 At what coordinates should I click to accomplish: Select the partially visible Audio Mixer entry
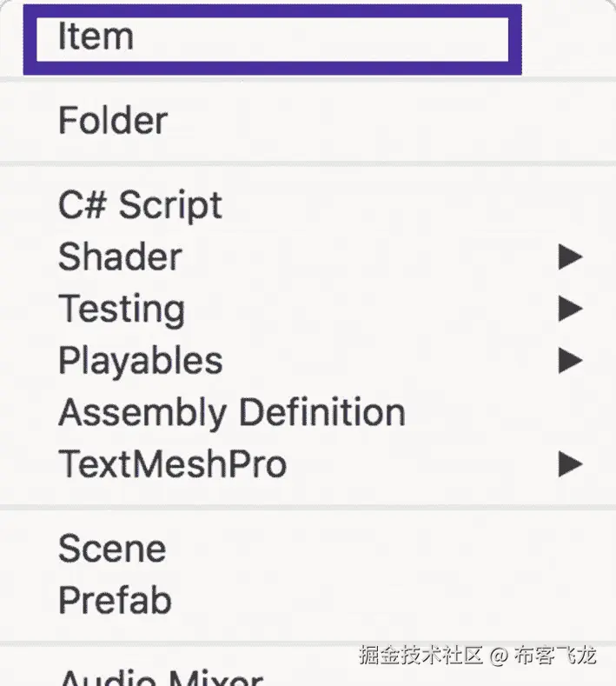161,678
